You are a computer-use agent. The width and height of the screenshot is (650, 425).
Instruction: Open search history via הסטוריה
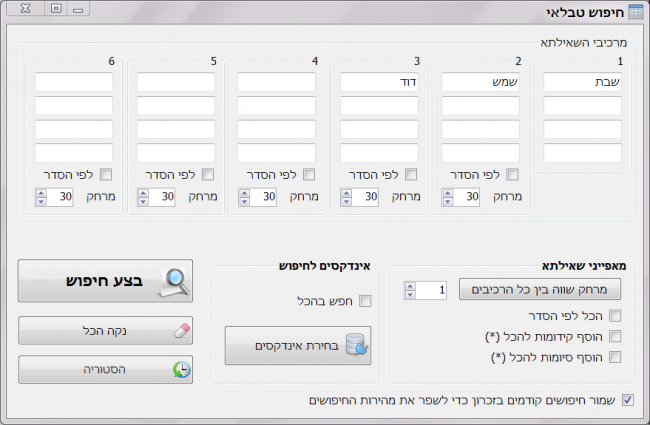[105, 369]
